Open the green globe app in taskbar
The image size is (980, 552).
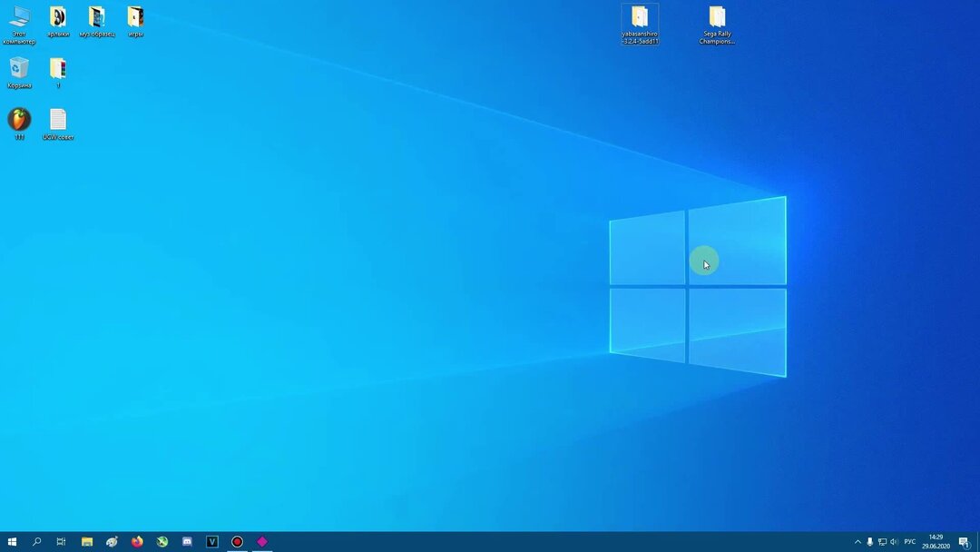[x=162, y=541]
